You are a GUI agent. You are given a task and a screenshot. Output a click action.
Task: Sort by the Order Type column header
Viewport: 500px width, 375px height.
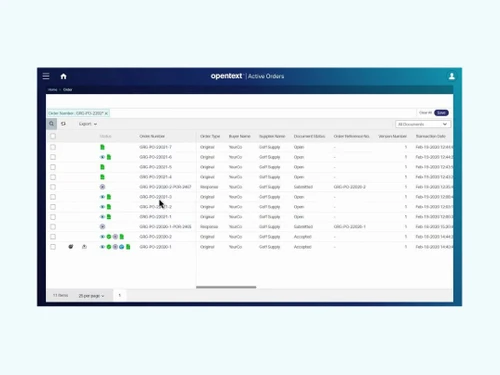[x=210, y=136]
